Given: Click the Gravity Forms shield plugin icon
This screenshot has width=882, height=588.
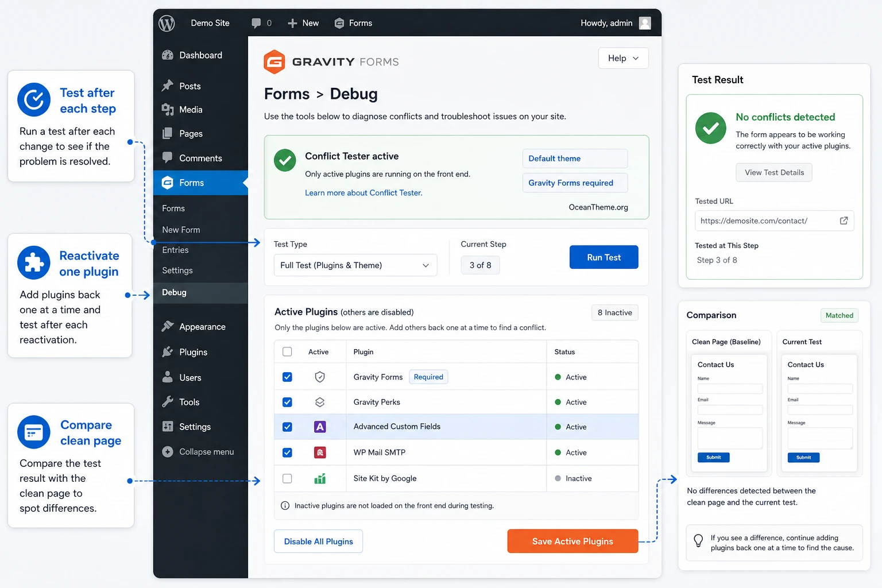Looking at the screenshot, I should tap(320, 377).
